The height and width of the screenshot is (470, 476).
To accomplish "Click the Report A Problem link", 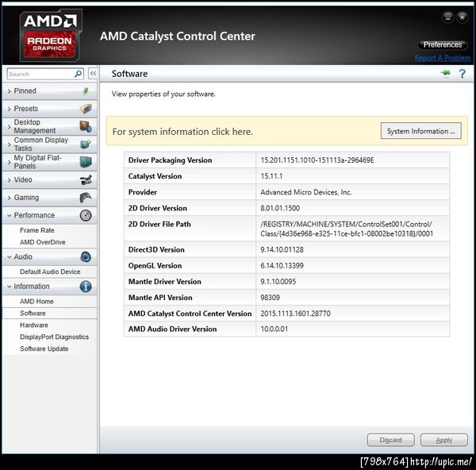I will [x=443, y=58].
